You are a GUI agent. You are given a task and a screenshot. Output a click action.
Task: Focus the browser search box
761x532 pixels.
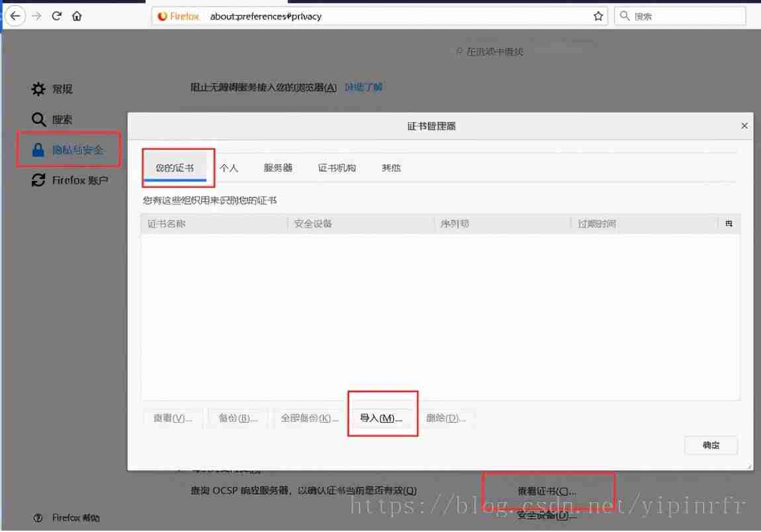coord(680,16)
